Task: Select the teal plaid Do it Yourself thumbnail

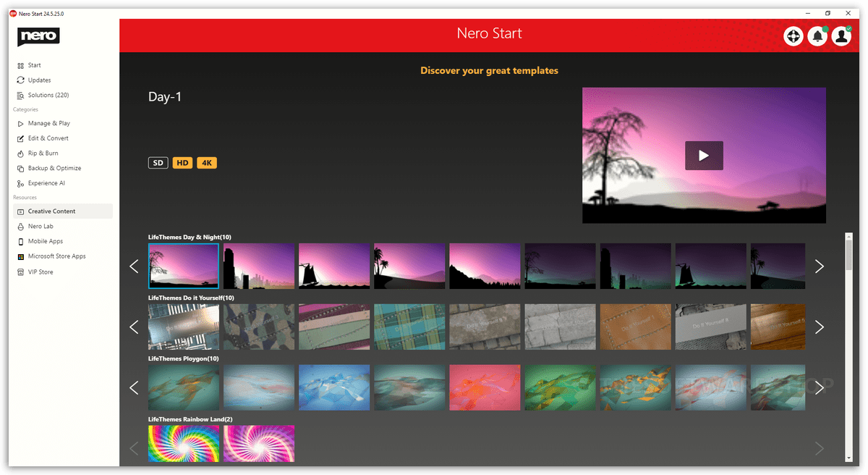Action: [409, 327]
